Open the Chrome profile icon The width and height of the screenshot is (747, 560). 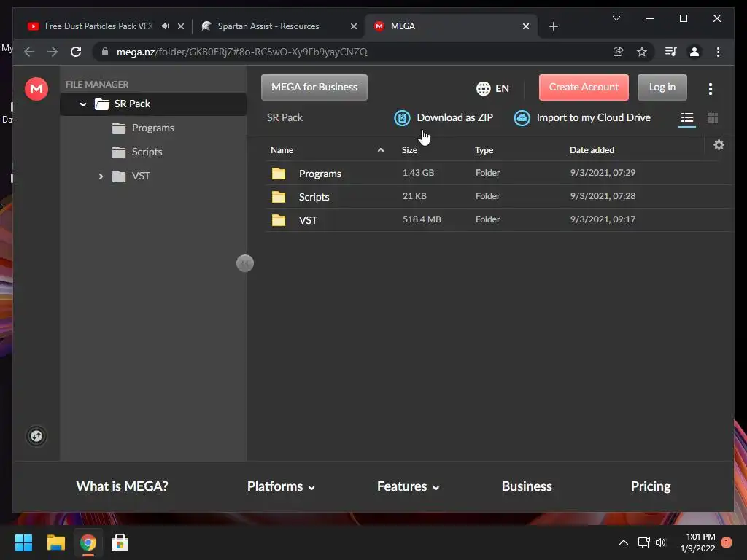(x=694, y=52)
